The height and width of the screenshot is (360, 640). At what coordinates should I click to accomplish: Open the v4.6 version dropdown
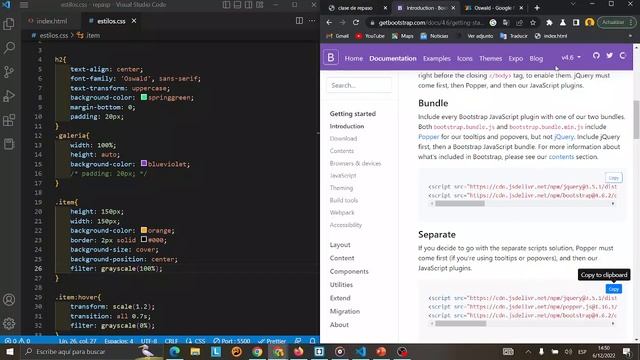571,58
